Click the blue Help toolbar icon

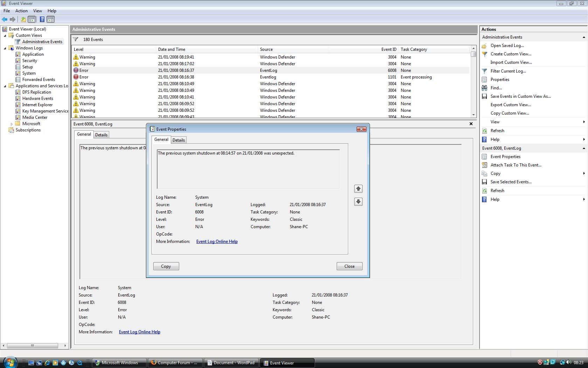[x=42, y=20]
